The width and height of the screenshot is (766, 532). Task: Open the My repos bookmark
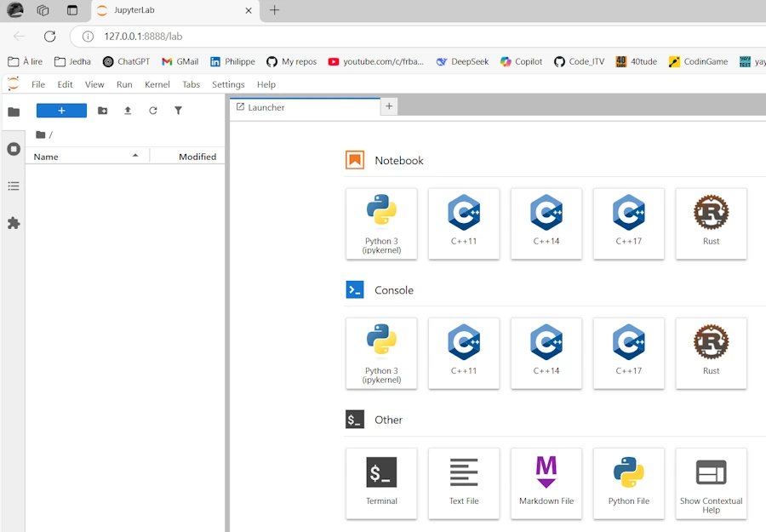click(x=292, y=61)
